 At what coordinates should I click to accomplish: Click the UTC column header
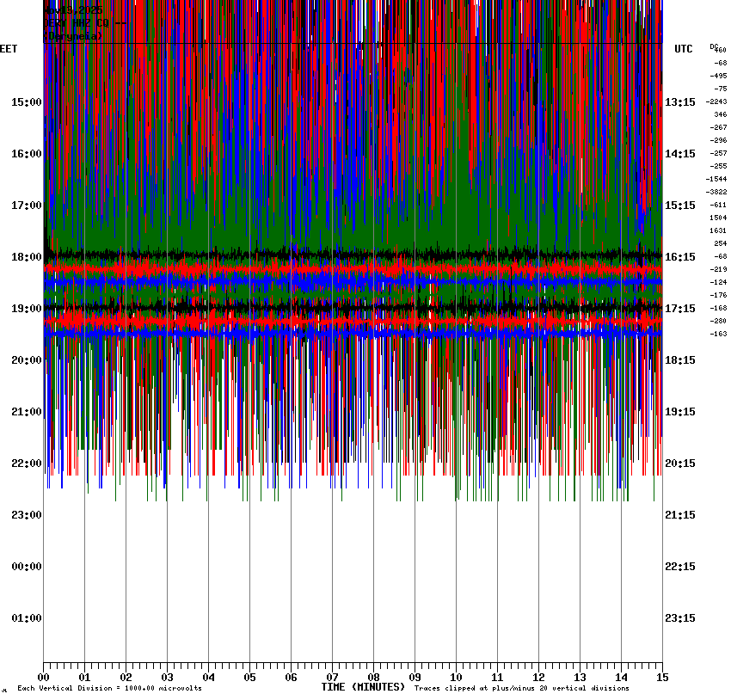point(684,49)
